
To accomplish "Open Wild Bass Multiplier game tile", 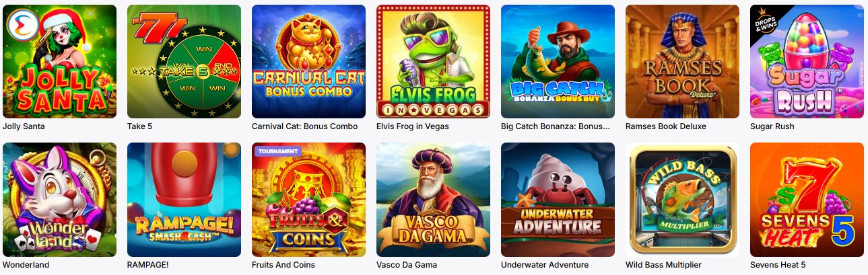I will click(682, 200).
